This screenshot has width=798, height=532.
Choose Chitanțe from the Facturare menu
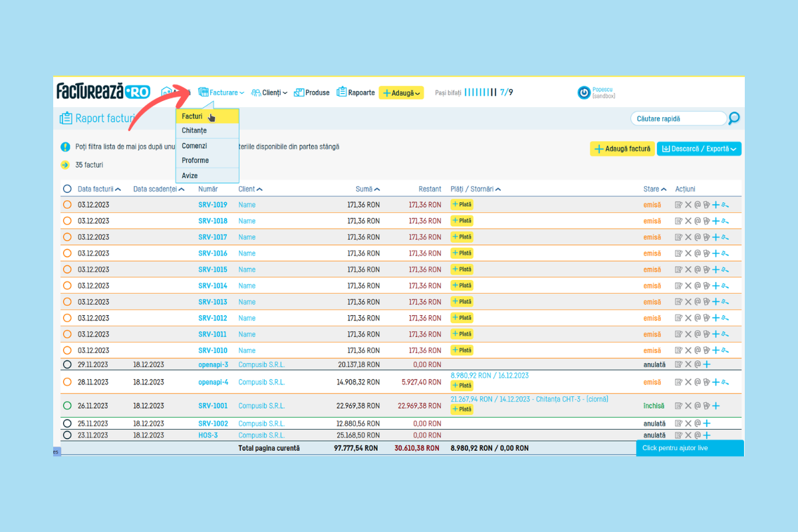pos(194,131)
